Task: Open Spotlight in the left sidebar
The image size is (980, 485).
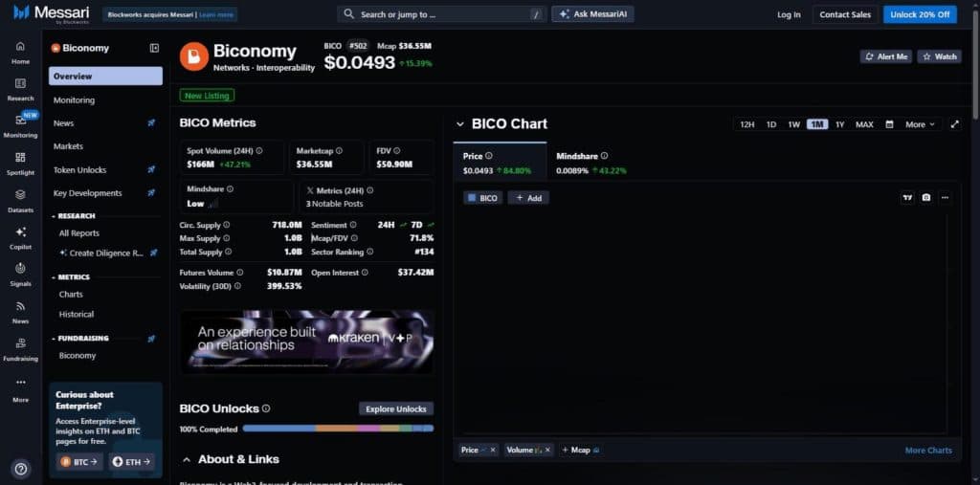Action: [x=21, y=164]
